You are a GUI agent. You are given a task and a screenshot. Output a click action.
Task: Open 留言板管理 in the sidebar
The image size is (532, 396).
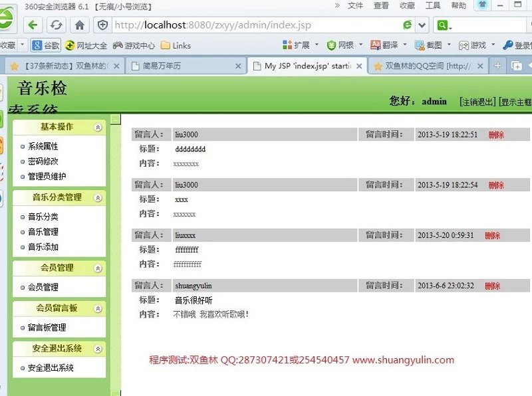tap(47, 328)
